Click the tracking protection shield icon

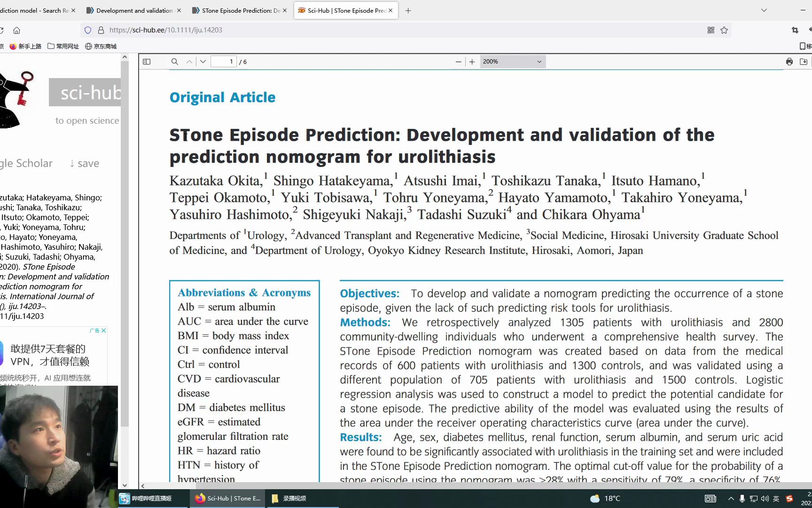click(x=88, y=30)
